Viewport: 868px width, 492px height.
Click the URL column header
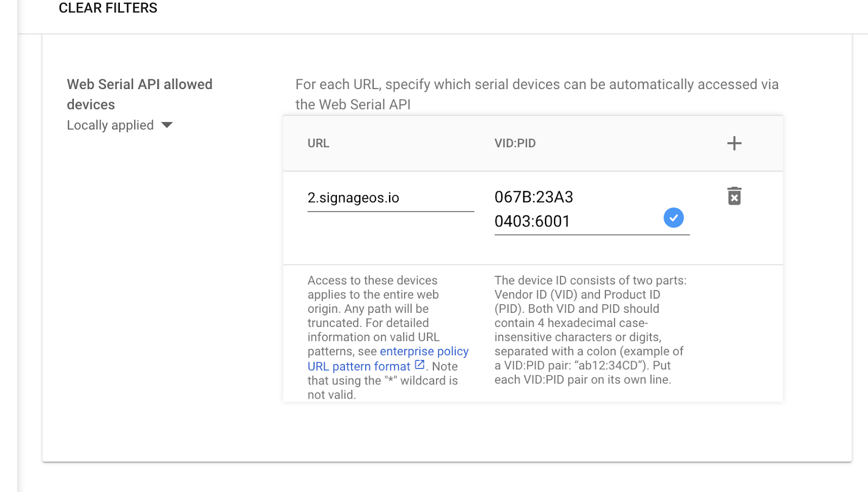pos(318,143)
